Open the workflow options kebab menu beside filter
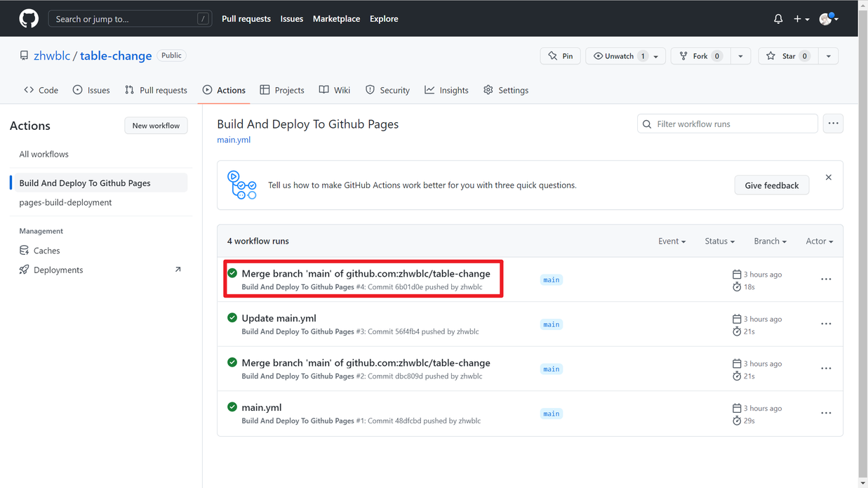The height and width of the screenshot is (488, 868). (833, 124)
